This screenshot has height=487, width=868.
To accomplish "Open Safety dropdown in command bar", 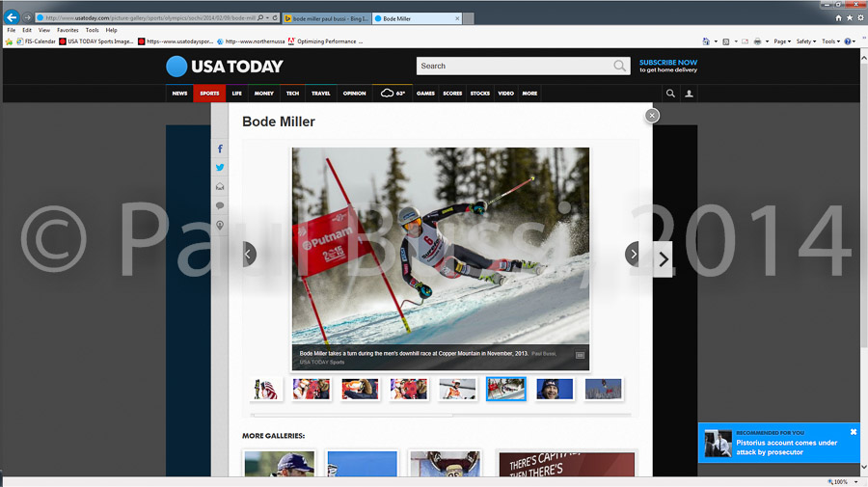I will (x=806, y=41).
